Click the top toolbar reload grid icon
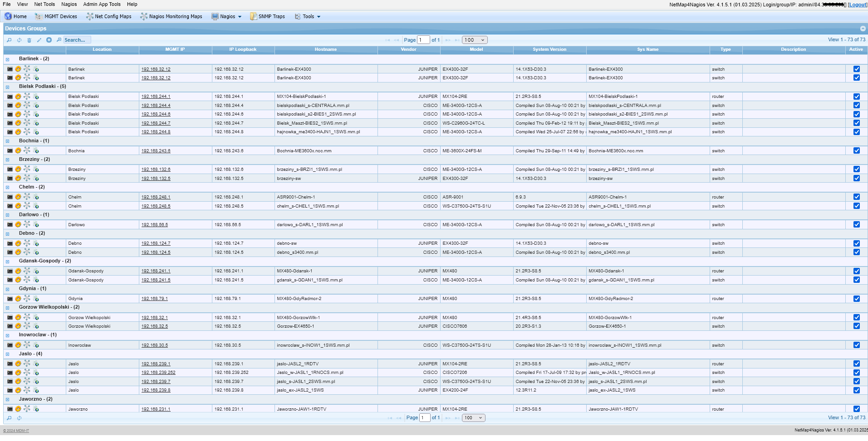 (x=19, y=40)
